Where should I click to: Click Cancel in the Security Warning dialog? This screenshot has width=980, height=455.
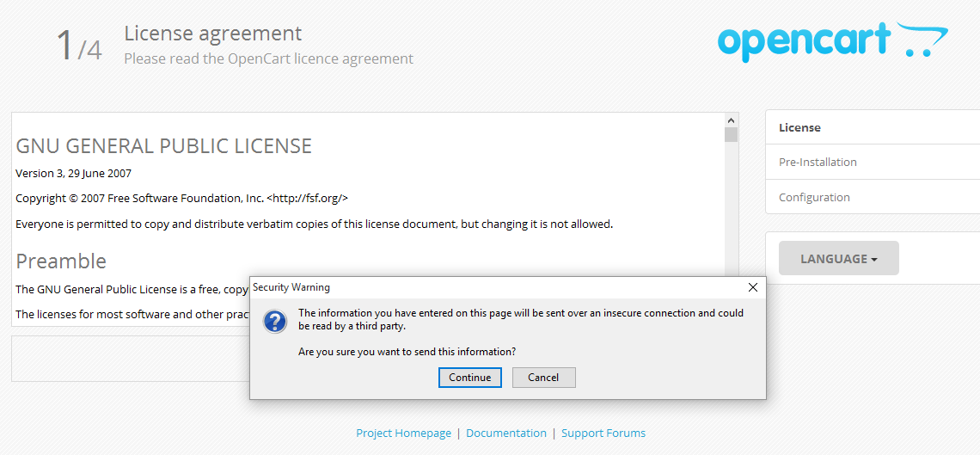(544, 378)
